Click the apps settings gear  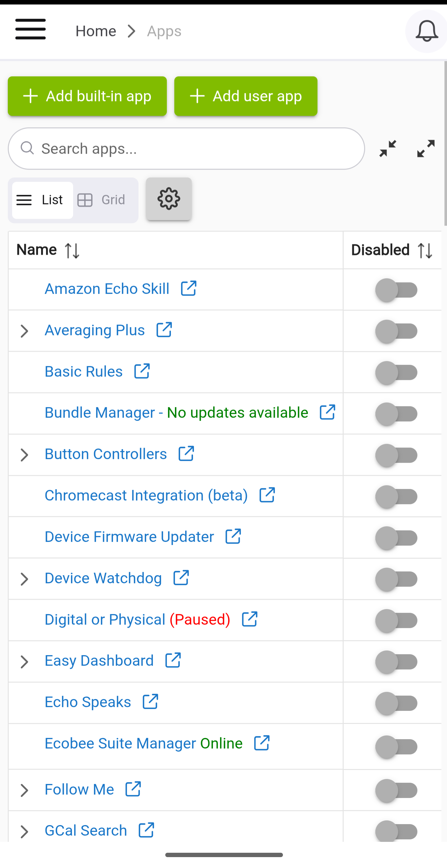tap(168, 199)
